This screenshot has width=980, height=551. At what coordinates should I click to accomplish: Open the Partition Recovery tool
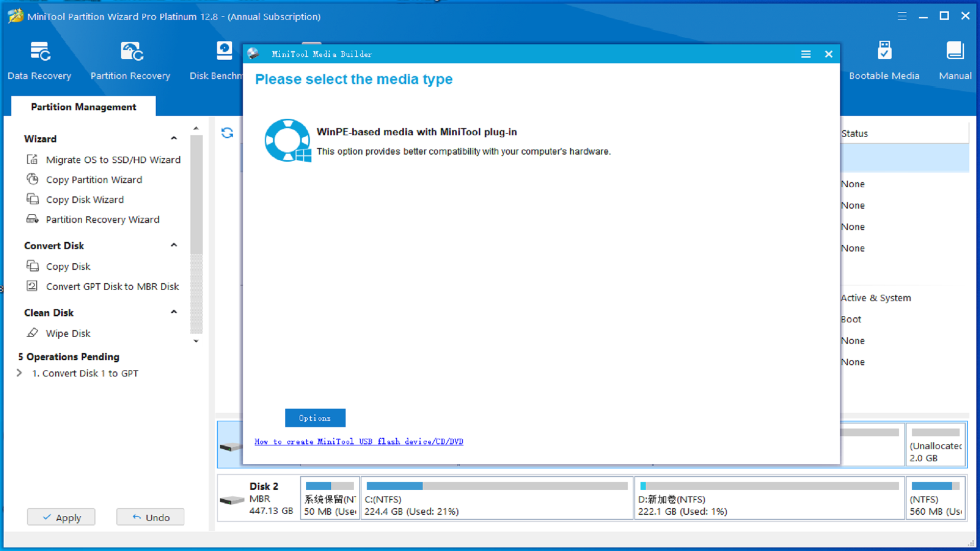130,60
